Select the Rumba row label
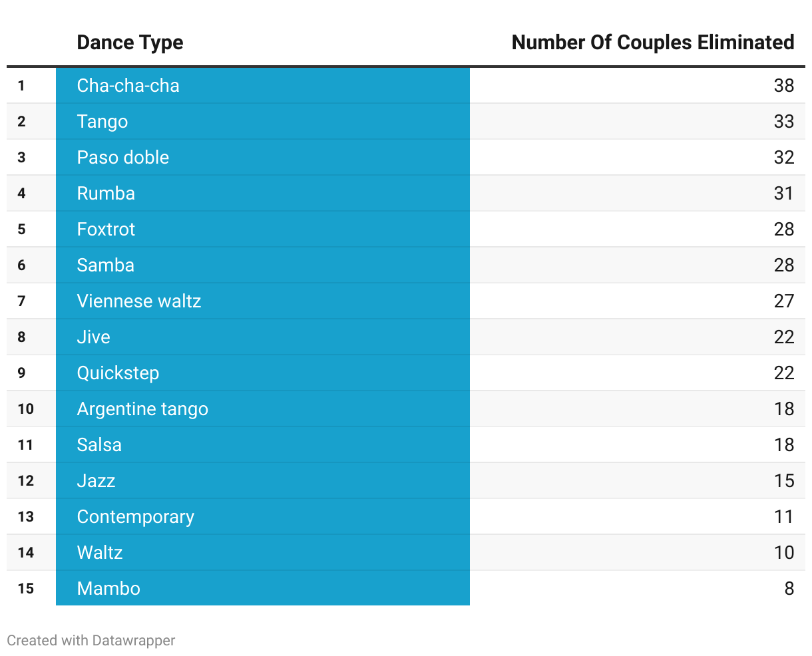 click(106, 194)
